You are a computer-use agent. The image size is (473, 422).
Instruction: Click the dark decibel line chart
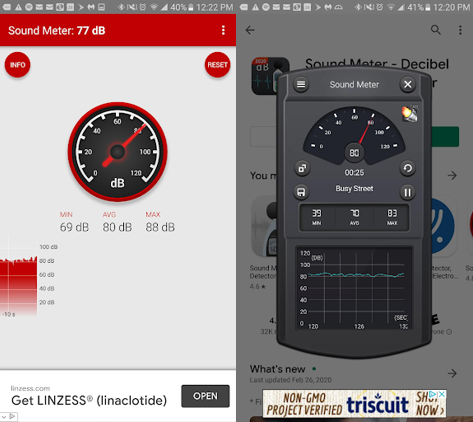click(x=354, y=289)
